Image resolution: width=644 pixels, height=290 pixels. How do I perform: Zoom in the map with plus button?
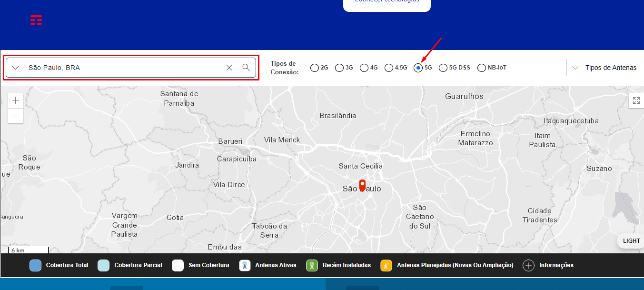pyautogui.click(x=16, y=100)
